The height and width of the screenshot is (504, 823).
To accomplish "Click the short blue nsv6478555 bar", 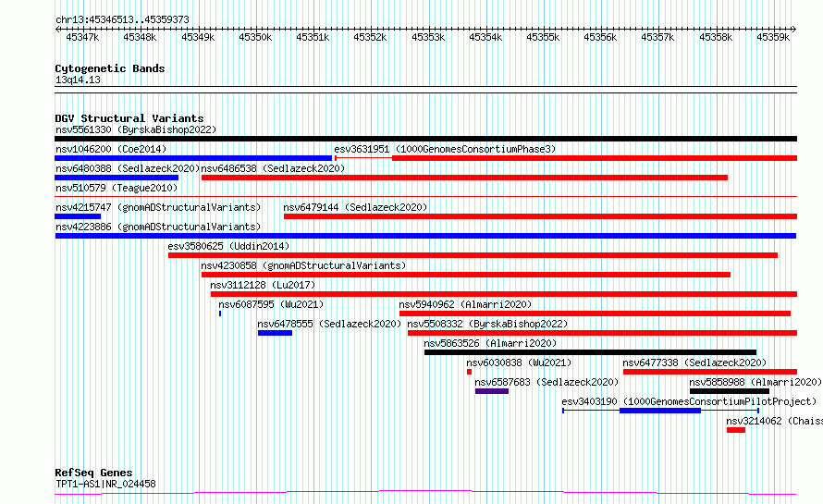I will pos(275,333).
